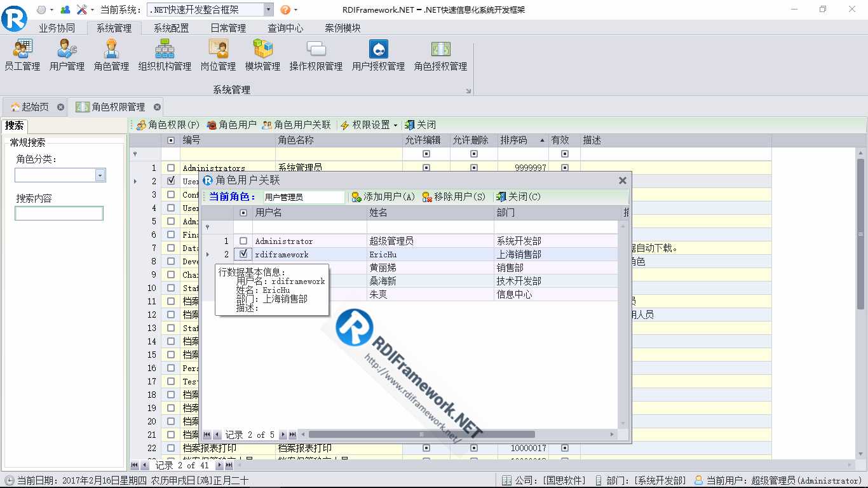Go to previous record in dialog navigator

(x=217, y=435)
